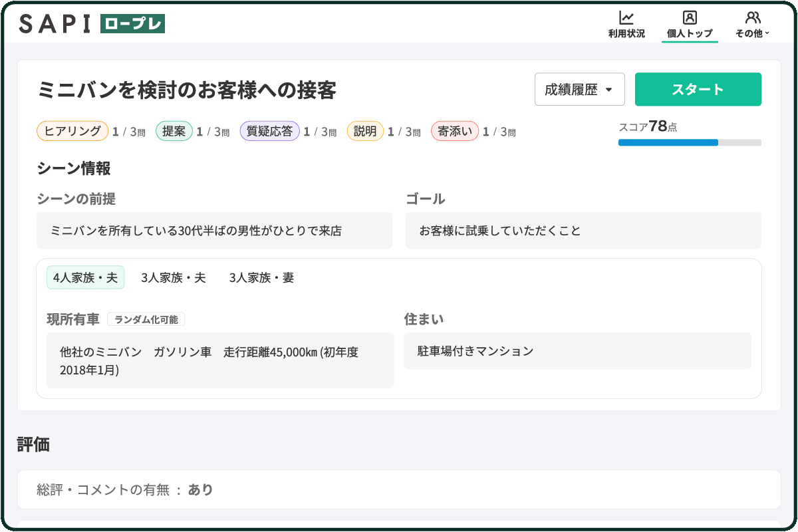Viewport: 798px width, 532px height.
Task: Open the 質疑応答 category pill
Action: coord(269,131)
